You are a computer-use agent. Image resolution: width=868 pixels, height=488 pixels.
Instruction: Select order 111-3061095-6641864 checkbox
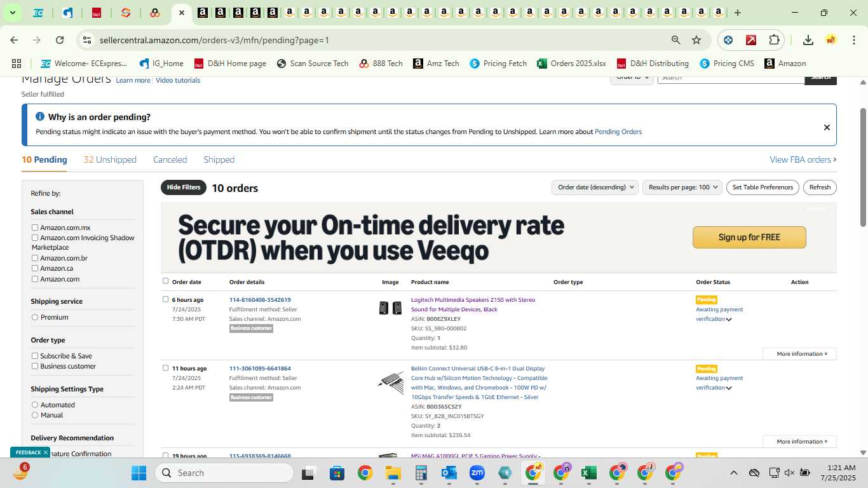(x=166, y=368)
